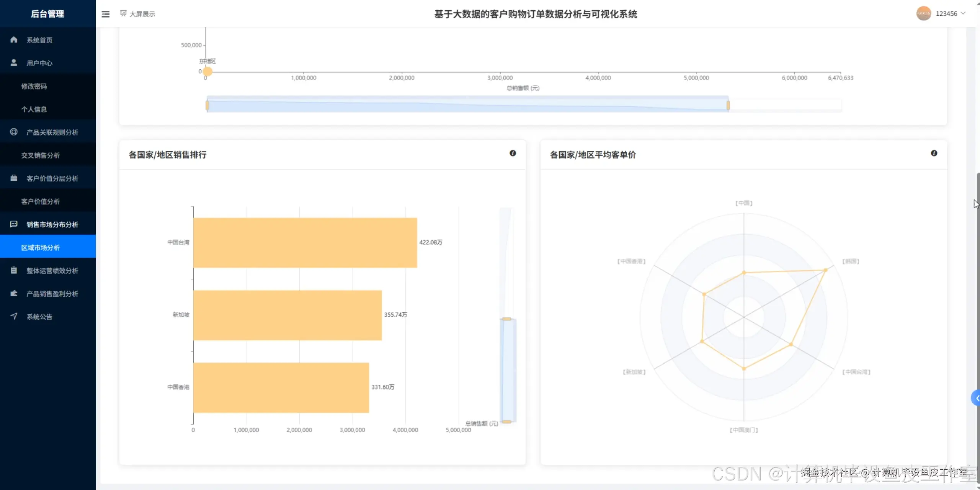Collapse the 产品关联规则分析 section
This screenshot has width=980, height=490.
(x=52, y=132)
